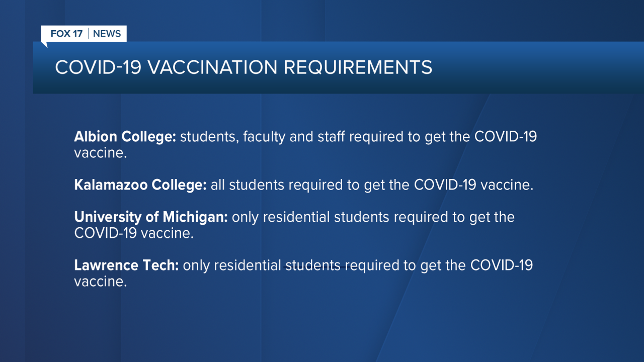
Task: Click the word REQUIREMENTS in the title banner
Action: coord(358,67)
